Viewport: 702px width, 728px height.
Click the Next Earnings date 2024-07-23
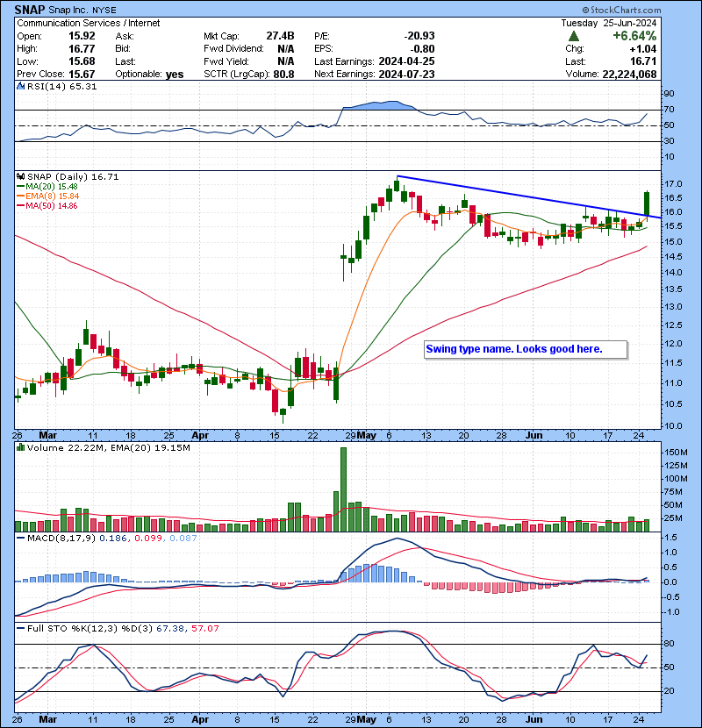point(406,75)
